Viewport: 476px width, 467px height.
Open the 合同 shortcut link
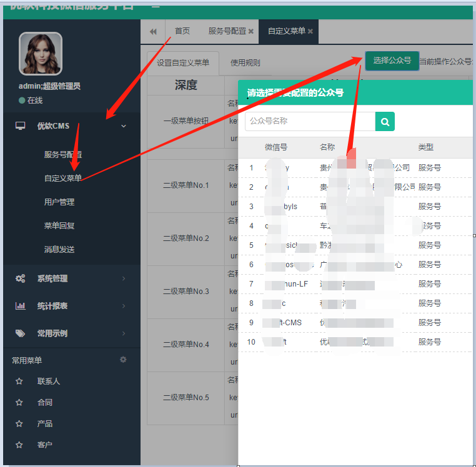tap(44, 402)
